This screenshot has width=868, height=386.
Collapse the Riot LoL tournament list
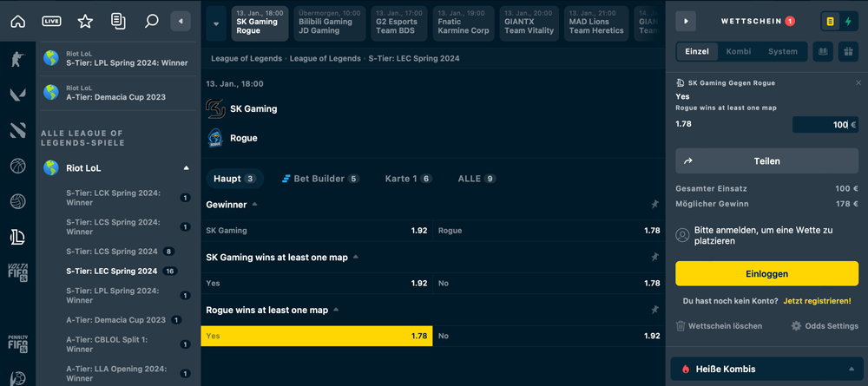click(x=187, y=168)
